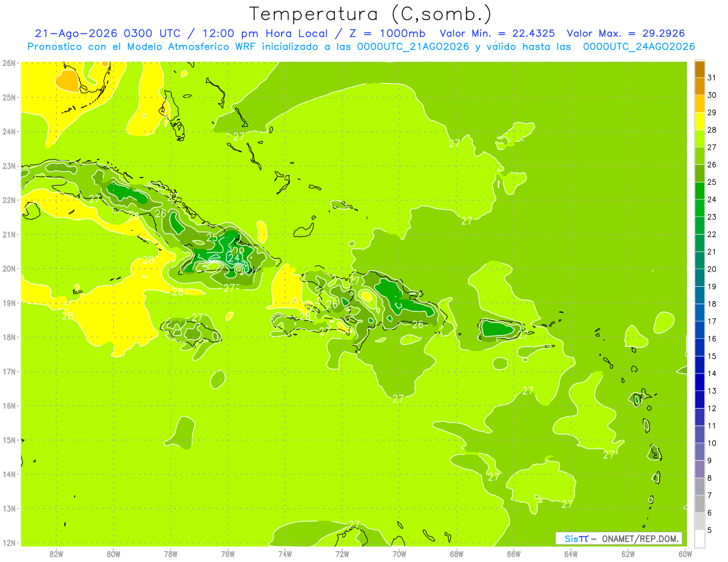728x562 pixels.
Task: Click the color bar swatch between 24 and 25
Action: 699,191
